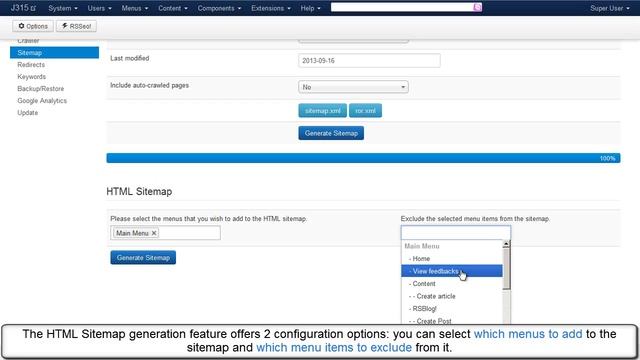Click the Main Menu tag label
This screenshot has height=360, width=640.
[x=132, y=233]
